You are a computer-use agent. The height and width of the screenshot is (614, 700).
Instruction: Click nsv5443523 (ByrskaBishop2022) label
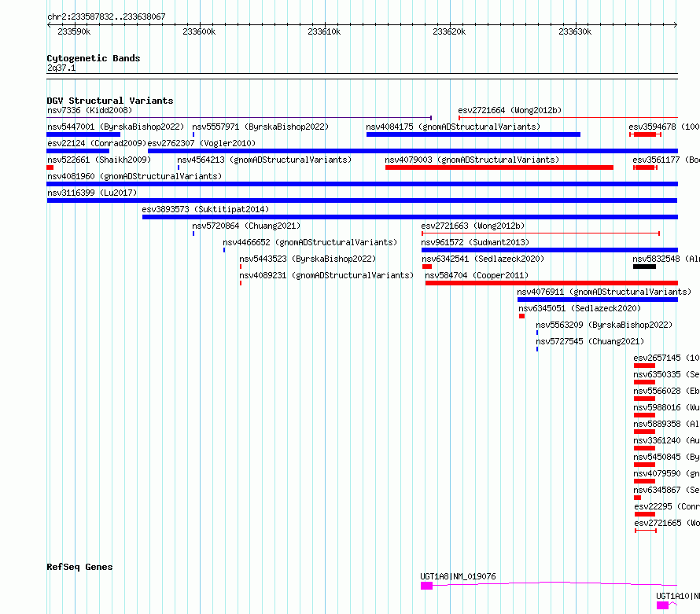(308, 259)
